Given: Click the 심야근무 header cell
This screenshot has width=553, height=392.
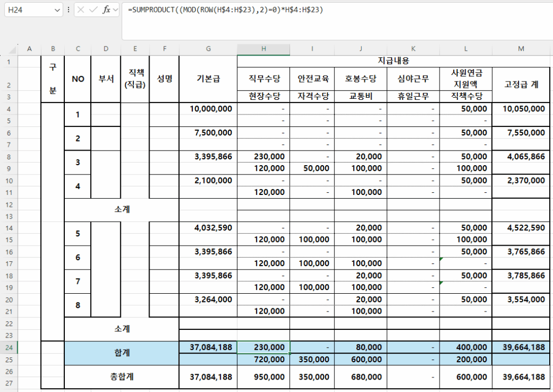Looking at the screenshot, I should pos(413,79).
